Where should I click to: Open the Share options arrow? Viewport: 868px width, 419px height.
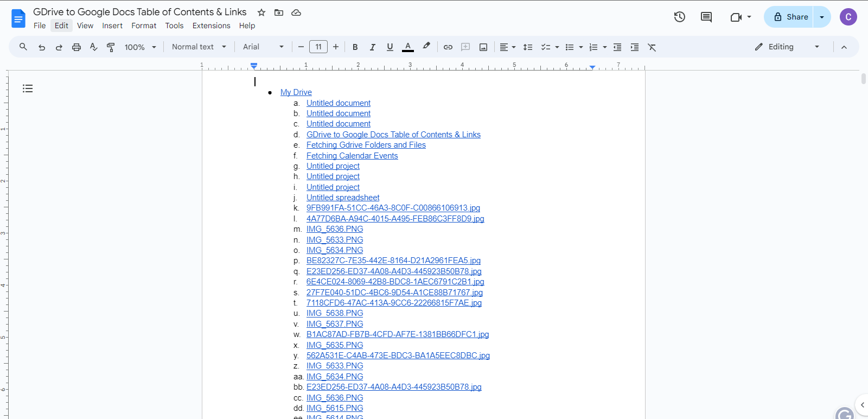(x=822, y=17)
